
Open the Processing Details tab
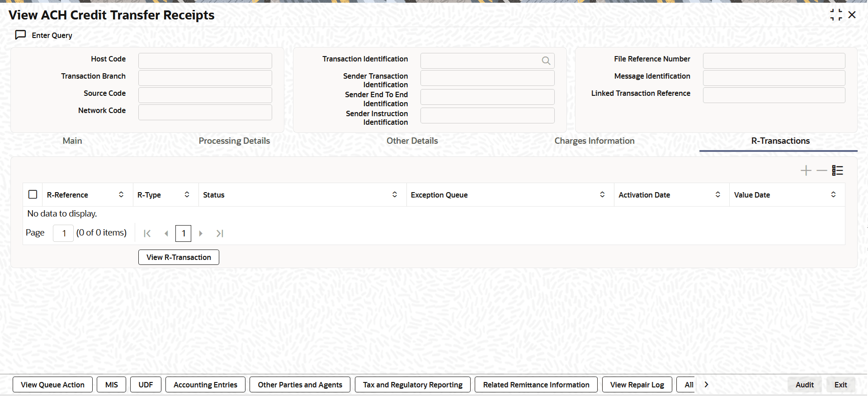point(234,141)
